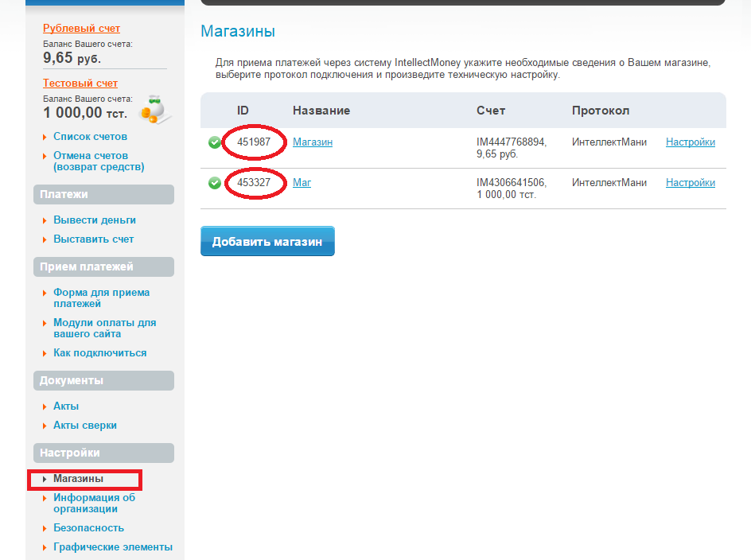Click the green checkmark icon beside ID 453327
Image resolution: width=751 pixels, height=560 pixels.
[215, 183]
